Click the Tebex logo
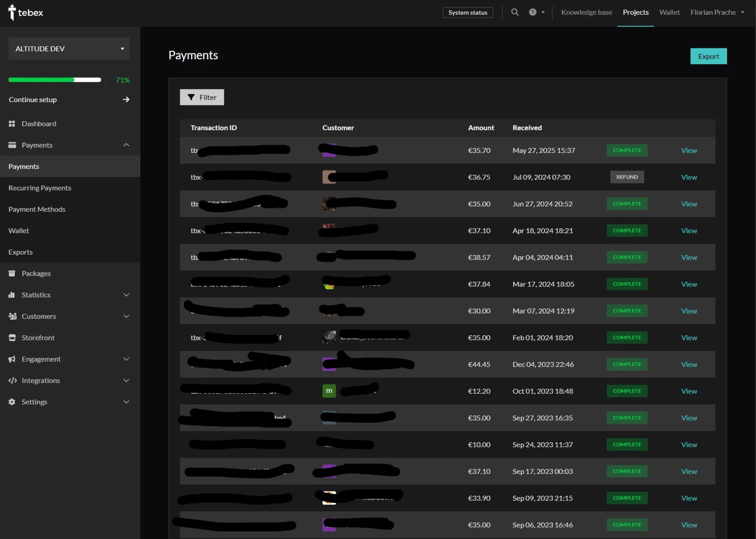Image resolution: width=756 pixels, height=539 pixels. 26,13
